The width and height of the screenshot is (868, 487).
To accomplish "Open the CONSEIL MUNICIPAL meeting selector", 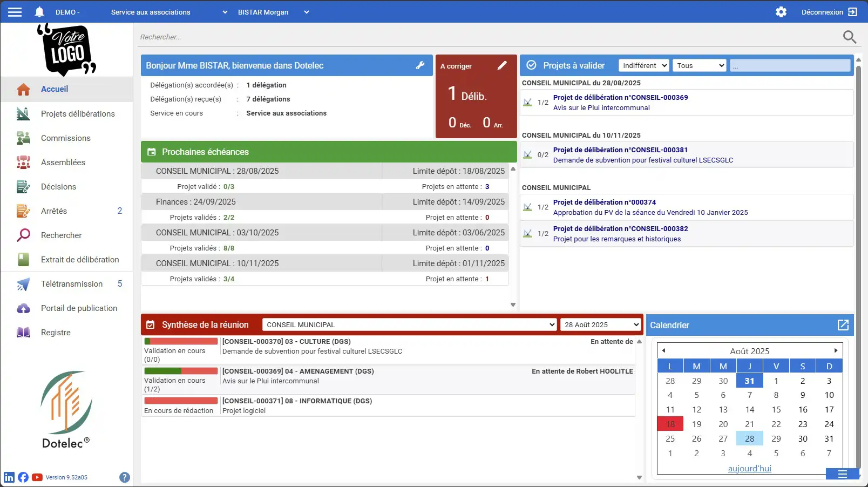I will point(409,324).
